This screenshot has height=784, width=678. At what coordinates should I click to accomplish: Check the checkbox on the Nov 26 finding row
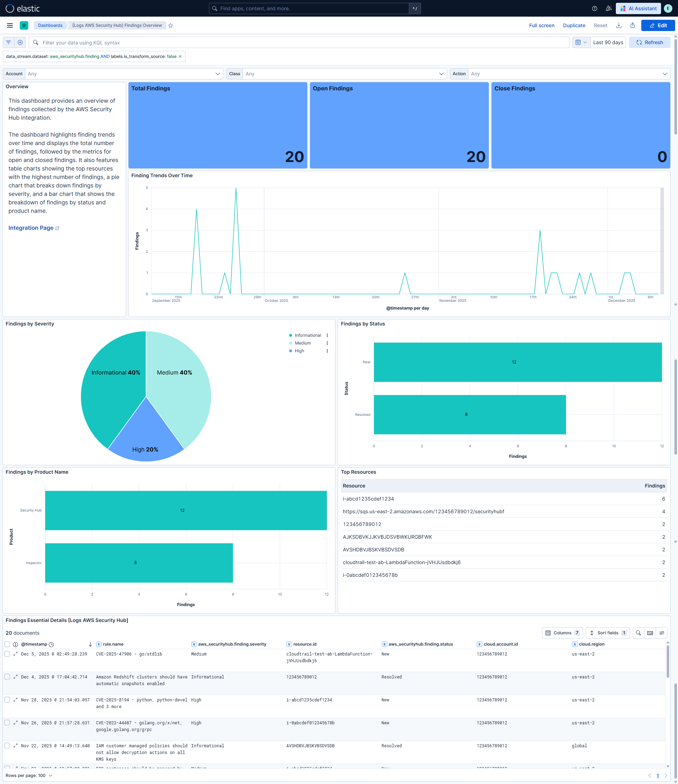[7, 723]
